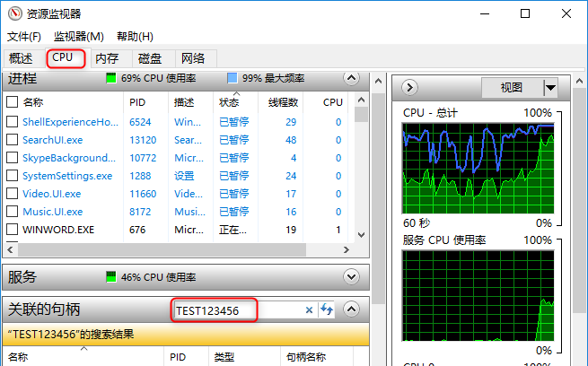The width and height of the screenshot is (588, 366).
Task: Collapse the 关联的句柄 section chevron
Action: pos(351,309)
